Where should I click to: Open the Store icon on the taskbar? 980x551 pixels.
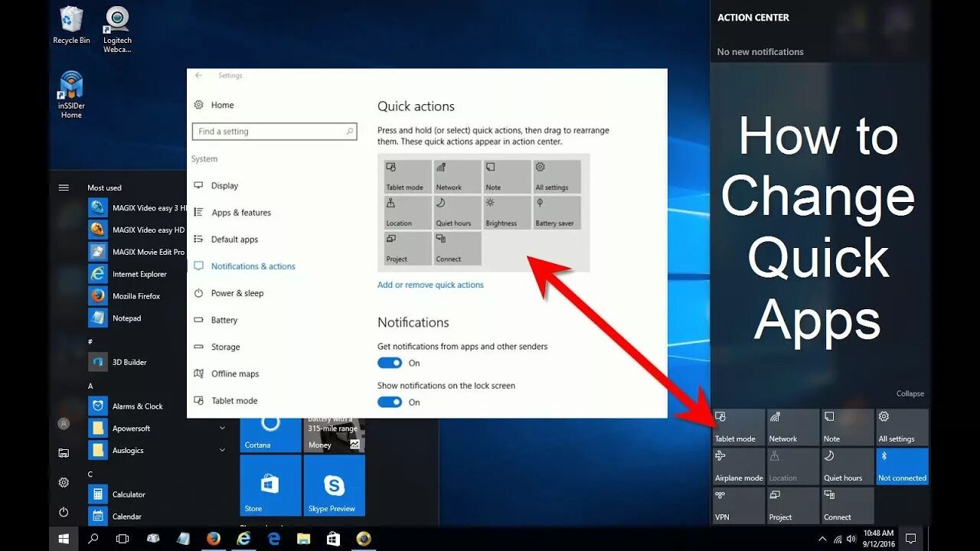(x=333, y=539)
